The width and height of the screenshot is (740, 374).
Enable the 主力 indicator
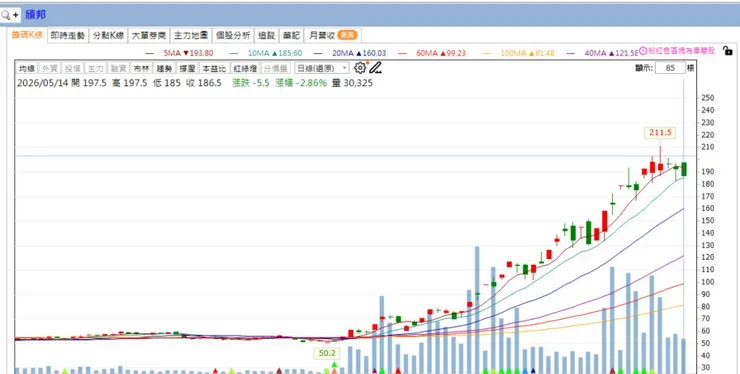point(95,68)
